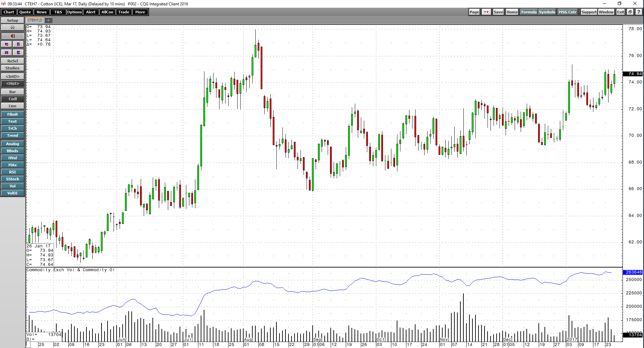644x348 pixels.
Task: Open the Fibonacci Retracement tool FiboR
Action: (x=12, y=114)
